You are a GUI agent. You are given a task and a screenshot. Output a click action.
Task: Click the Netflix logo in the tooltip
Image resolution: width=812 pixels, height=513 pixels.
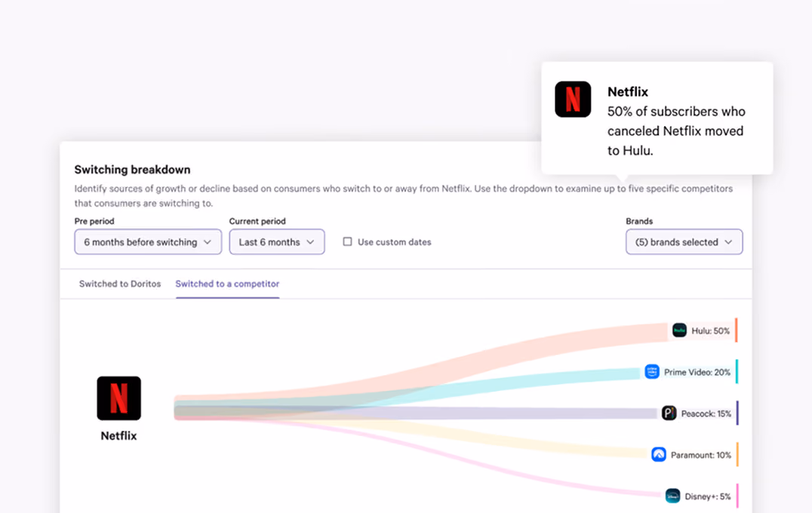click(x=573, y=100)
